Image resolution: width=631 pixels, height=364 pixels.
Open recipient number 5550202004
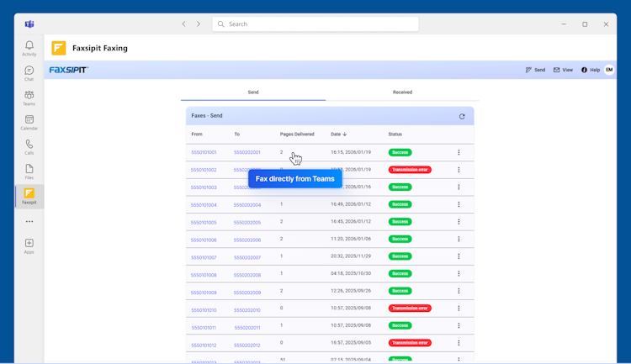click(247, 205)
